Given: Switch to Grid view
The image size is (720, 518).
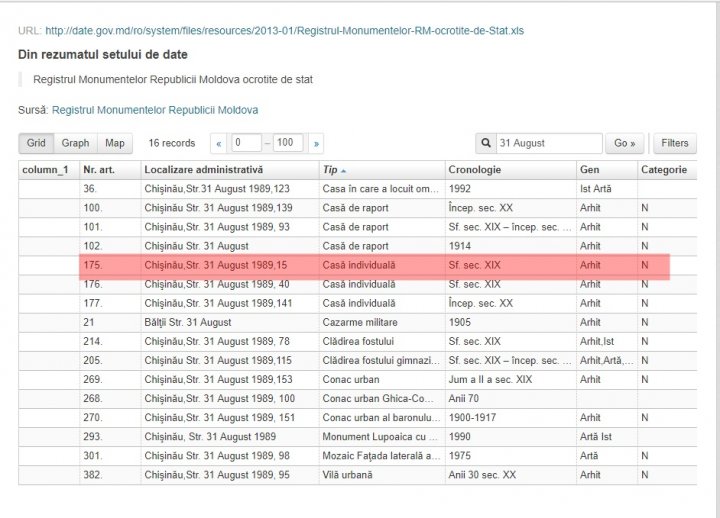Looking at the screenshot, I should (35, 143).
